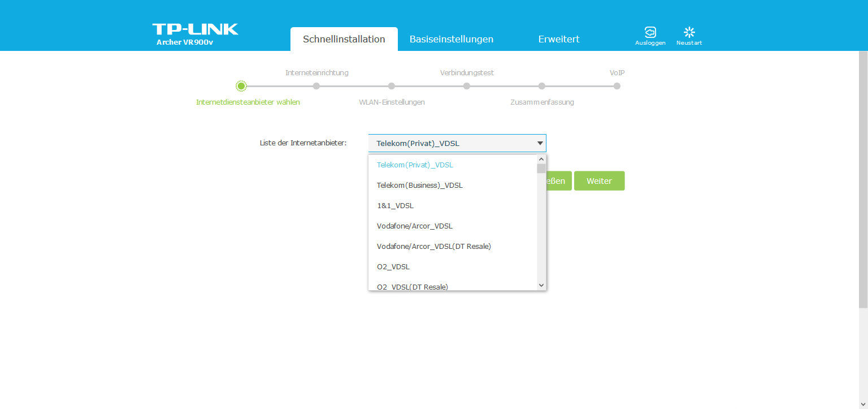868x409 pixels.
Task: Pick O2_VDSL(DT Resale) from the list
Action: pyautogui.click(x=453, y=285)
